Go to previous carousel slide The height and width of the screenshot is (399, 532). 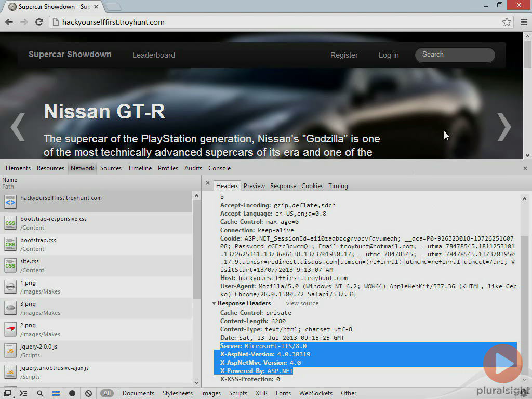coord(18,127)
